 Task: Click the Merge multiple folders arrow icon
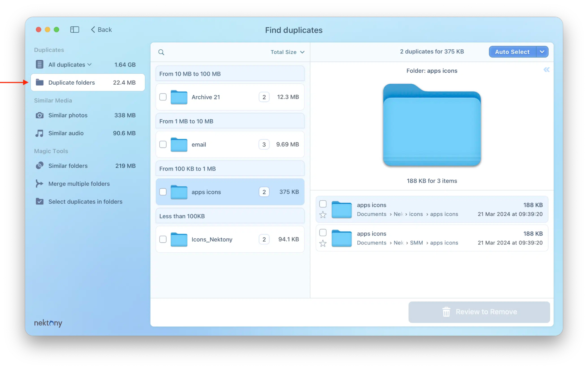click(x=39, y=184)
